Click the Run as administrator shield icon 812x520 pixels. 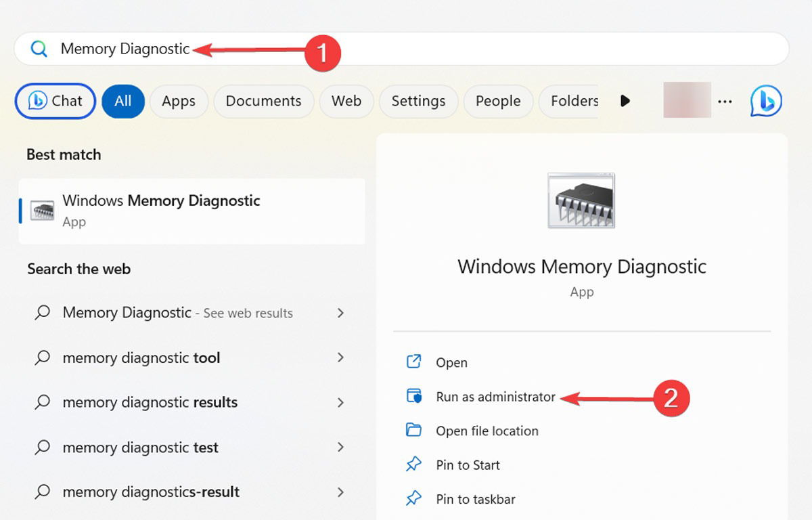(413, 397)
